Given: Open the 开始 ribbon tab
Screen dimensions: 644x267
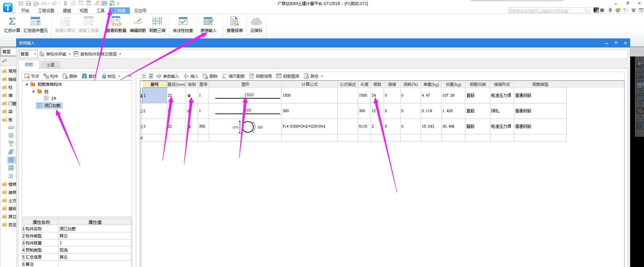Looking at the screenshot, I should [25, 10].
